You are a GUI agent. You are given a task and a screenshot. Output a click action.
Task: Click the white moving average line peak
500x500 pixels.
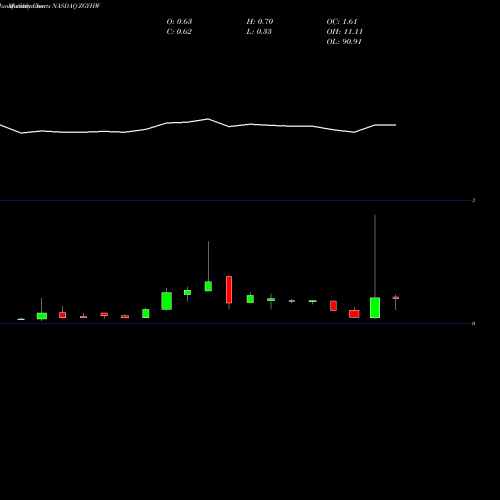click(208, 119)
